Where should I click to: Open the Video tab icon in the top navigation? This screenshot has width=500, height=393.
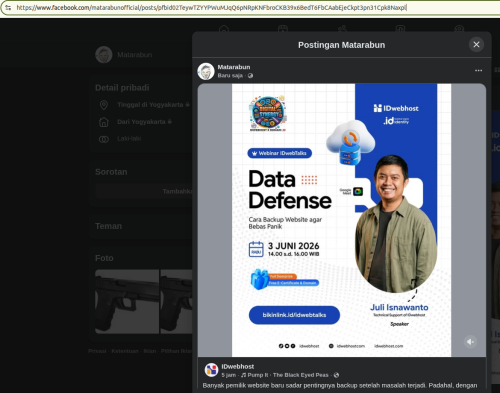click(x=283, y=29)
